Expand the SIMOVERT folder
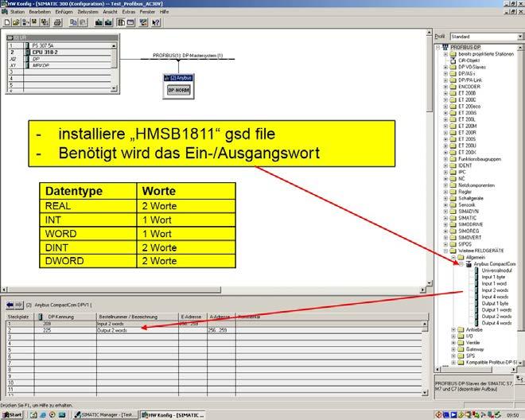 click(445, 238)
